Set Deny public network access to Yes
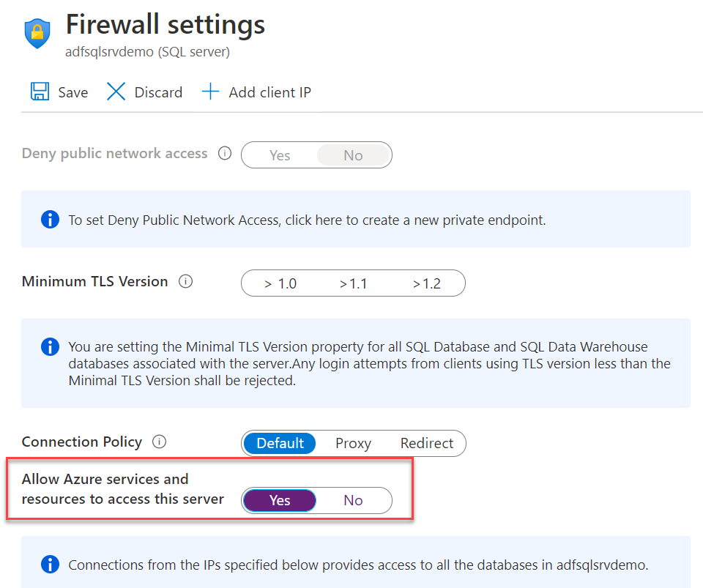This screenshot has width=703, height=588. [280, 155]
